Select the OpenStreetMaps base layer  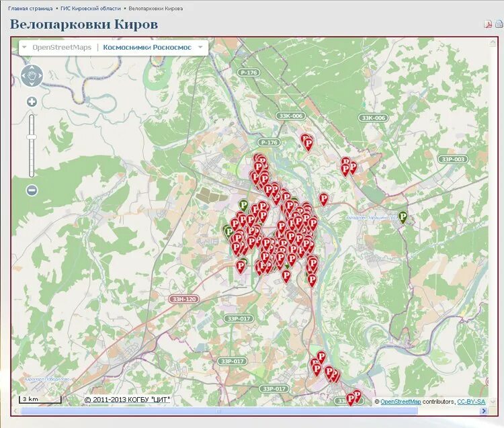62,47
